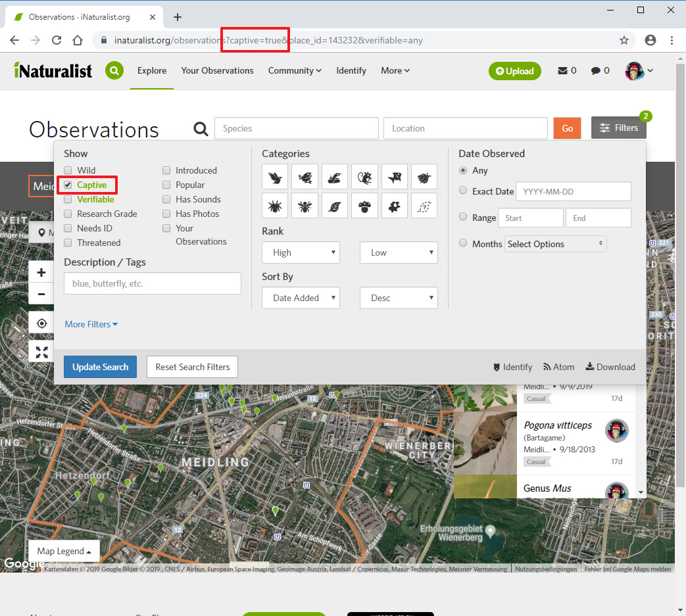Tick the Needs ID checkbox
The width and height of the screenshot is (686, 616).
pos(68,228)
